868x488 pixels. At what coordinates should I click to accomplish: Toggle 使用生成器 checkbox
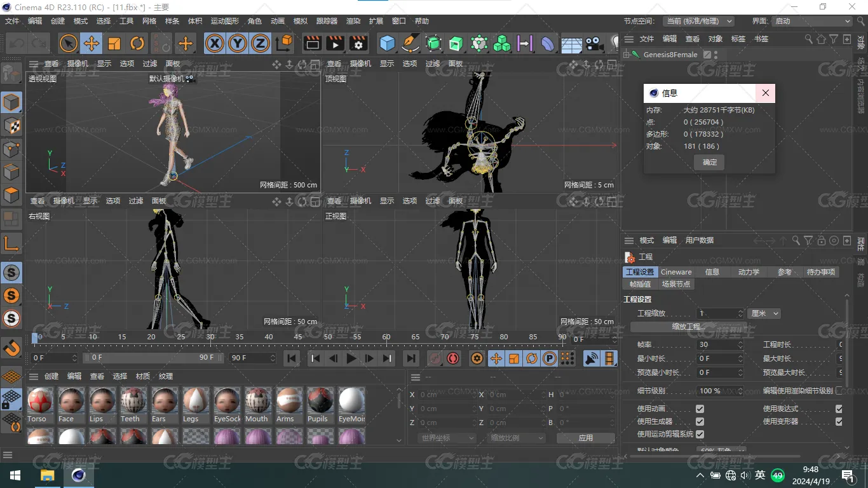click(x=700, y=421)
